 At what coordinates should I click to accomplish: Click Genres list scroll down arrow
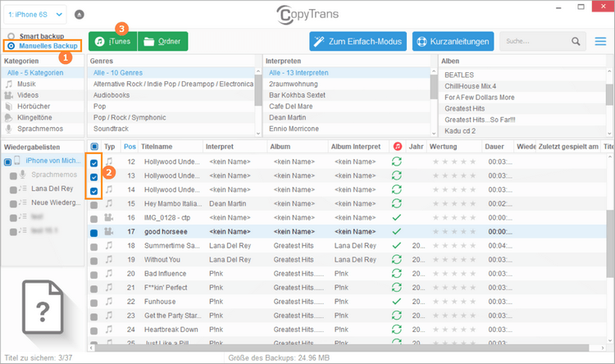coord(258,134)
